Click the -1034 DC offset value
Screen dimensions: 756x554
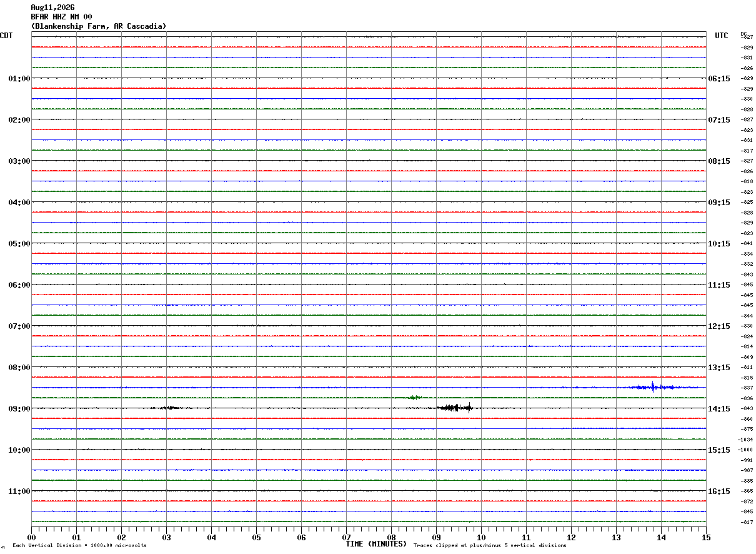point(746,440)
